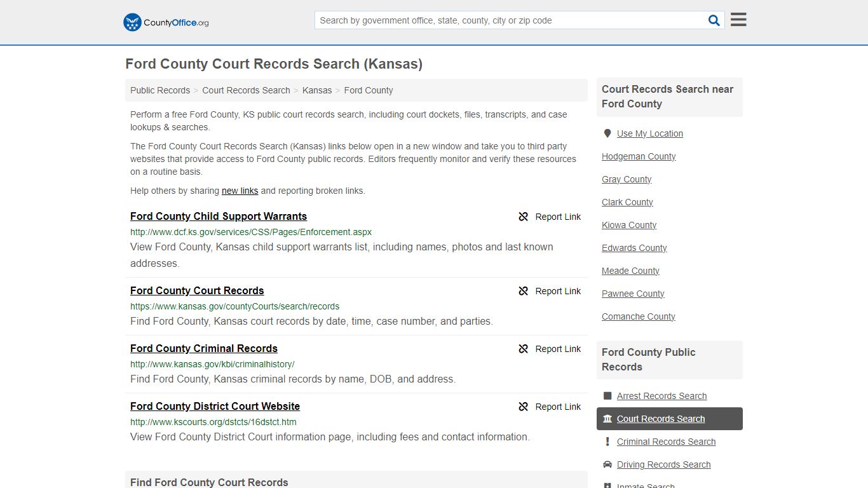Image resolution: width=868 pixels, height=488 pixels.
Task: Open Arrest Records Search
Action: click(661, 396)
